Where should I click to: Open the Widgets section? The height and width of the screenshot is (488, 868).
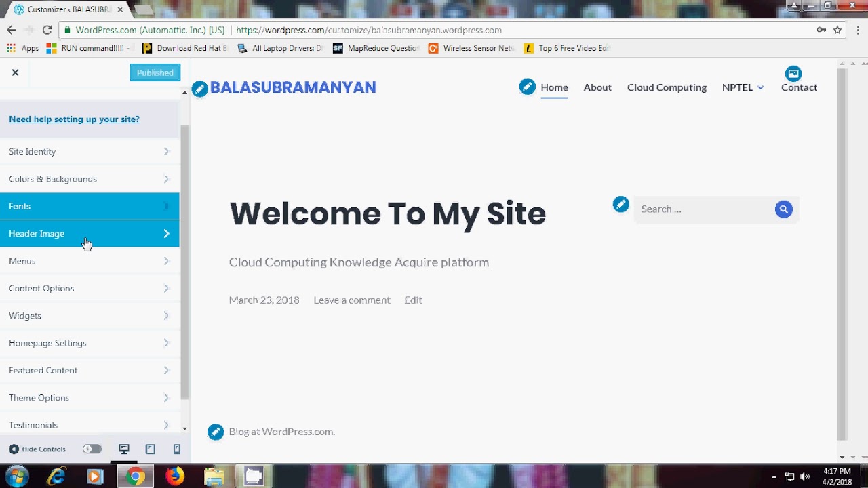pyautogui.click(x=90, y=316)
